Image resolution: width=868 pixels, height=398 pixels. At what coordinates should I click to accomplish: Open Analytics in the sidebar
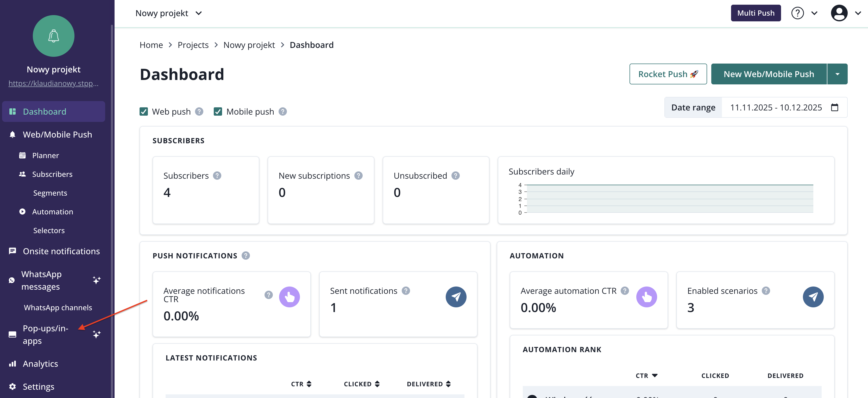click(x=40, y=364)
